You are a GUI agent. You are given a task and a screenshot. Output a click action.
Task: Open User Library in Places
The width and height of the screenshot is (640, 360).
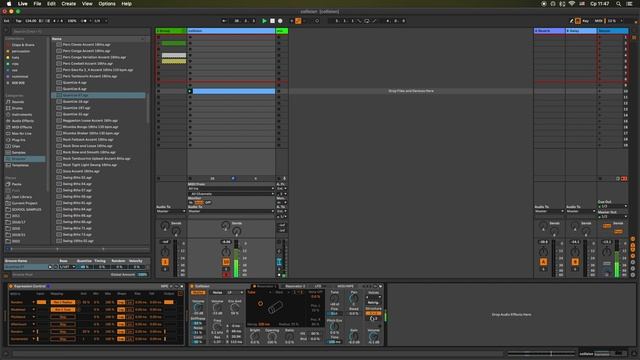[x=21, y=197]
